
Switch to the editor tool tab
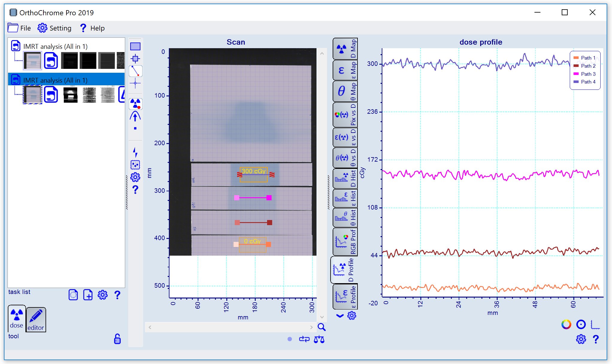coord(36,320)
